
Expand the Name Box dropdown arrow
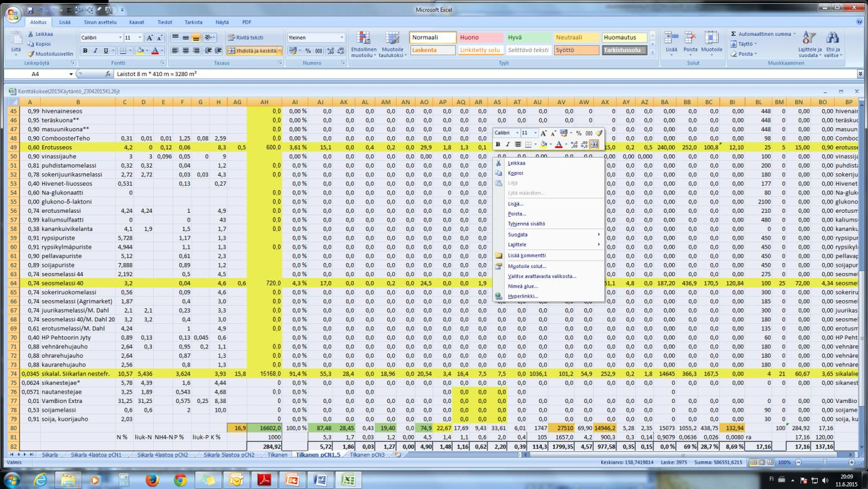[x=71, y=73]
